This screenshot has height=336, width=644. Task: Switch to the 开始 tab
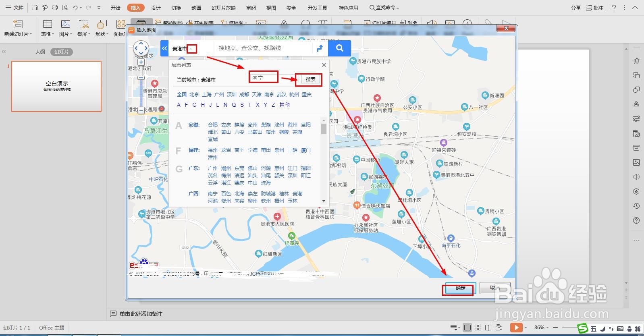[x=116, y=8]
